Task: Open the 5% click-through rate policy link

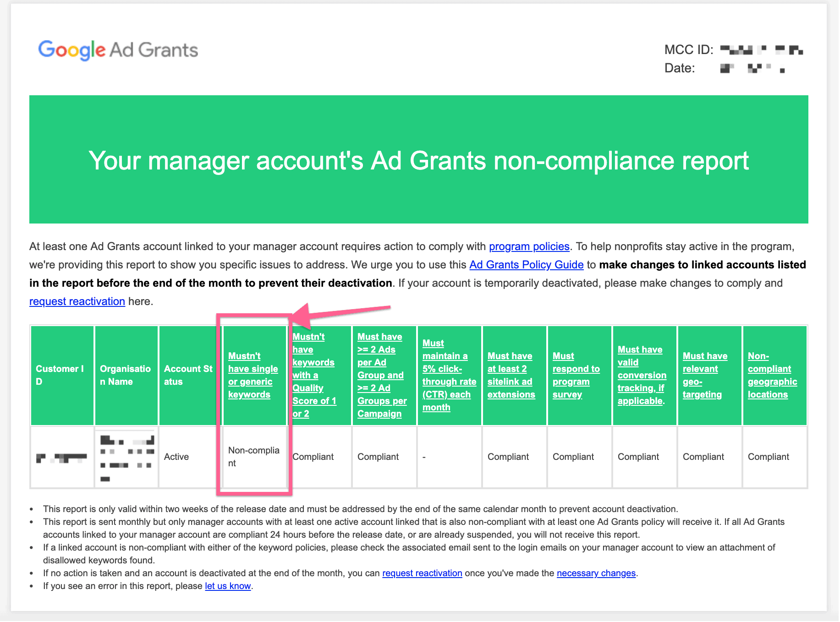Action: pos(449,375)
